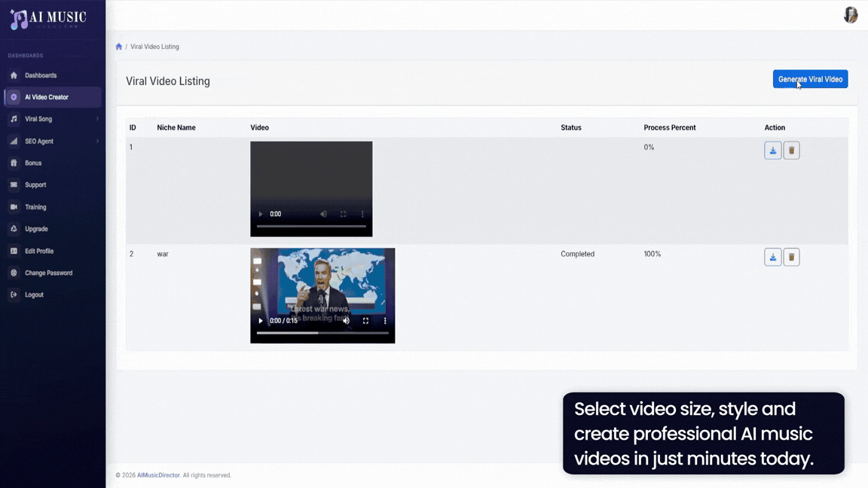Click the AI Music logo

point(48,19)
